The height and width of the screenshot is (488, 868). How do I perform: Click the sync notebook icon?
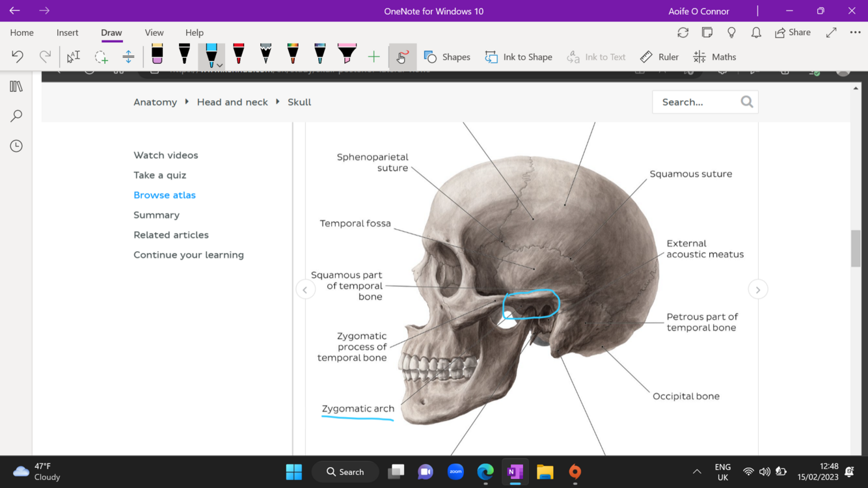[x=683, y=33]
